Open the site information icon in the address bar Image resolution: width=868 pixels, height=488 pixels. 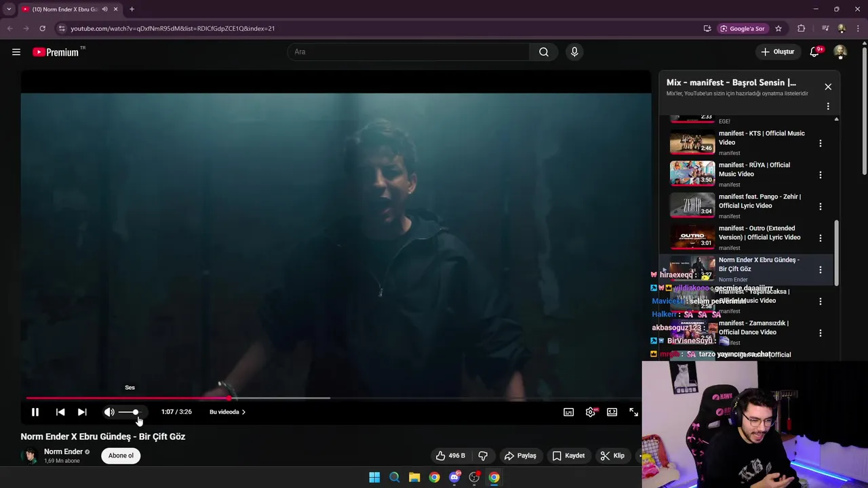pos(61,28)
